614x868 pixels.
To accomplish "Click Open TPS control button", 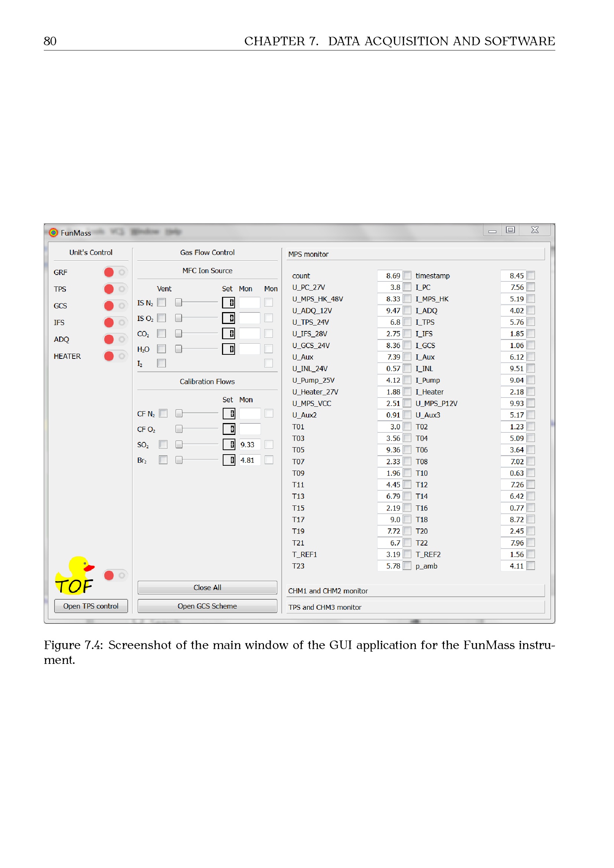I will 91,606.
